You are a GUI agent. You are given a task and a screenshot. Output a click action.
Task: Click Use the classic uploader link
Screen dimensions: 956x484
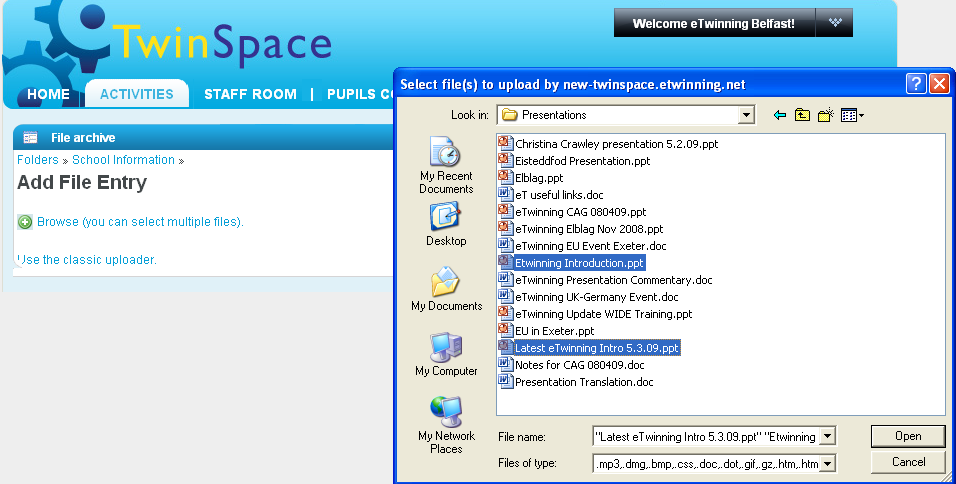[x=87, y=260]
